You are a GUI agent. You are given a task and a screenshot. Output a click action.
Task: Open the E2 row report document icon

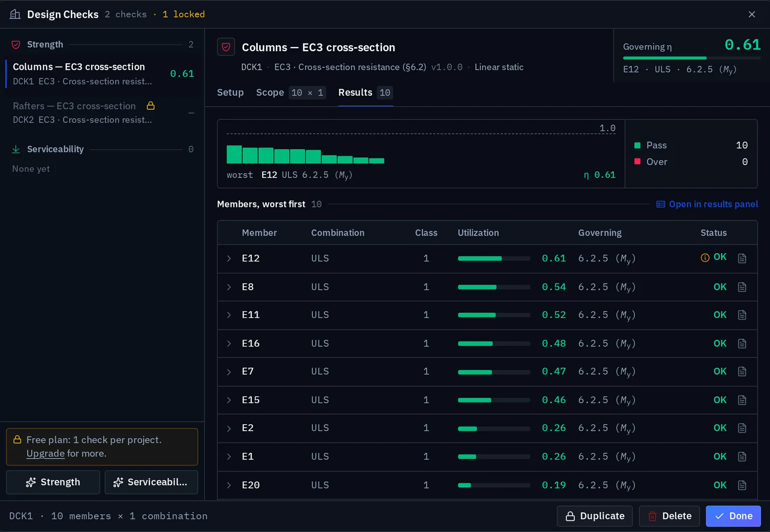click(742, 428)
